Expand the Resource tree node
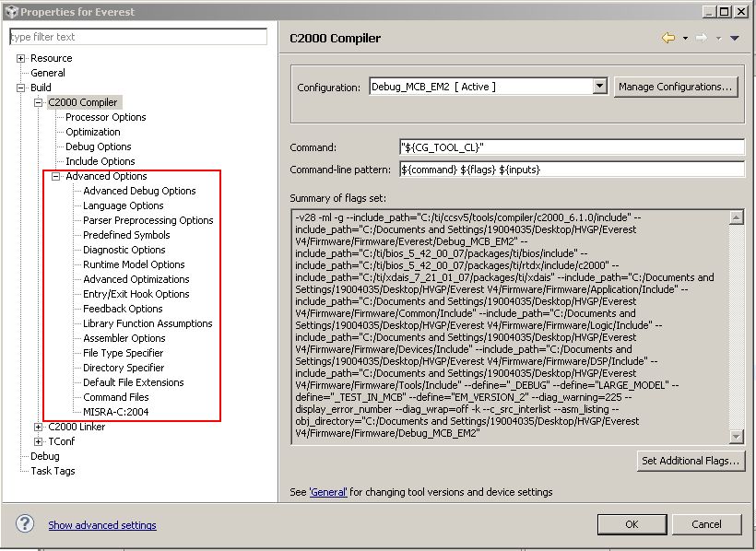This screenshot has width=756, height=551. point(20,57)
